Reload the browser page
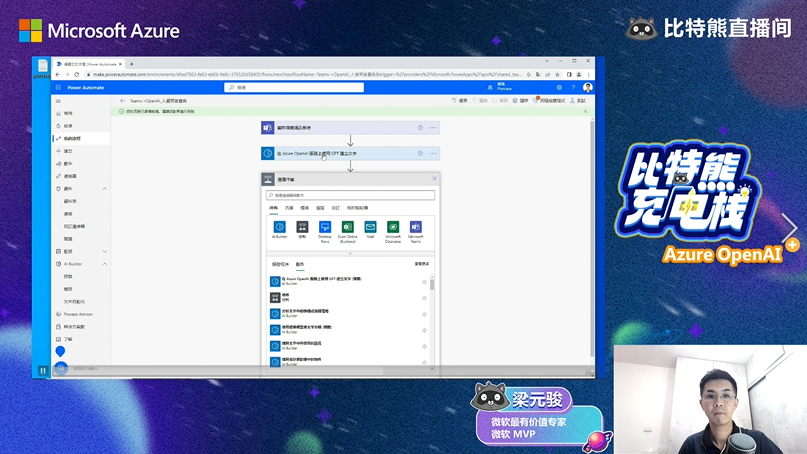The height and width of the screenshot is (454, 807). [x=77, y=75]
